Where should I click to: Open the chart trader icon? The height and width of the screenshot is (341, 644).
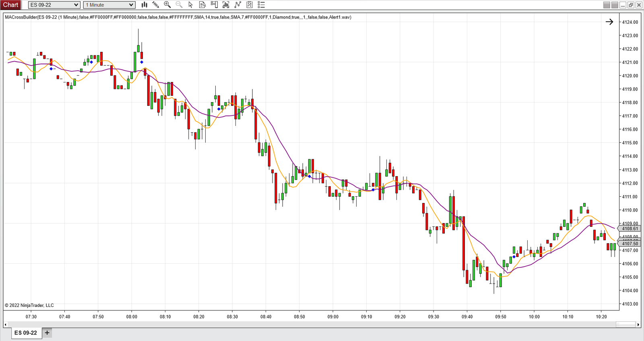[214, 5]
